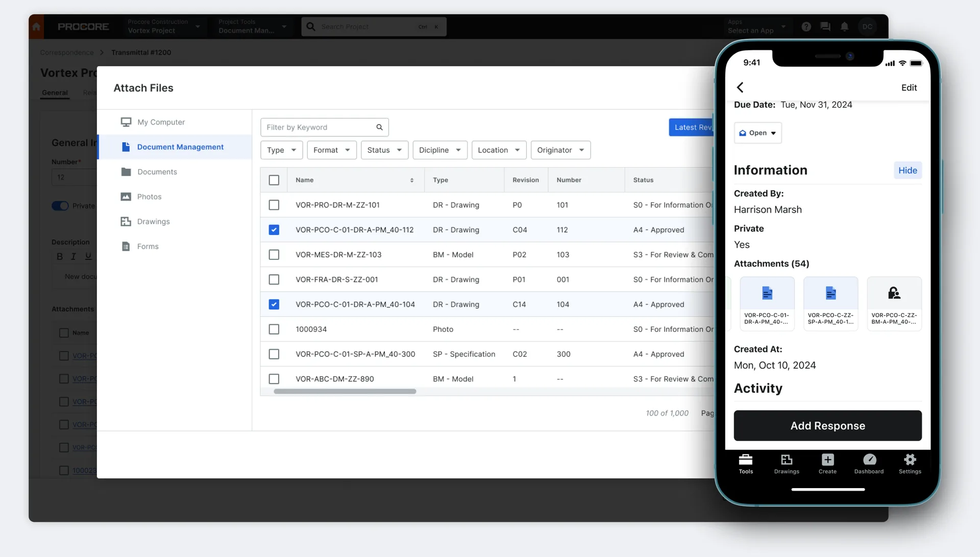
Task: Tap the Drawings icon in phone tab bar
Action: [787, 459]
